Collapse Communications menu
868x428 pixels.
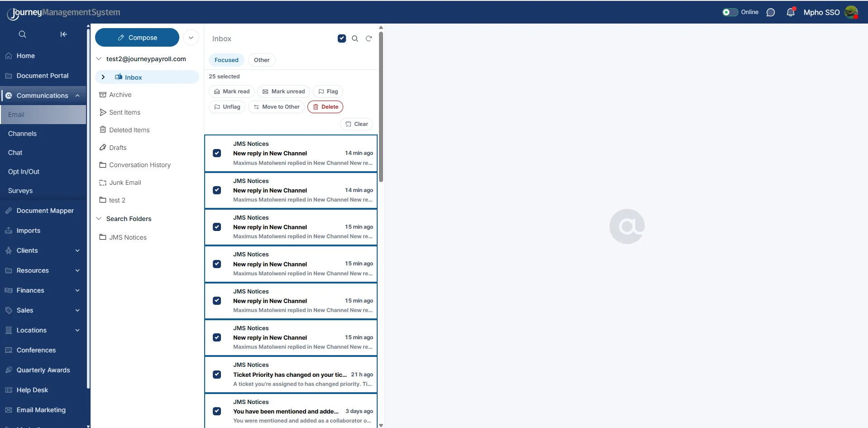coord(77,96)
